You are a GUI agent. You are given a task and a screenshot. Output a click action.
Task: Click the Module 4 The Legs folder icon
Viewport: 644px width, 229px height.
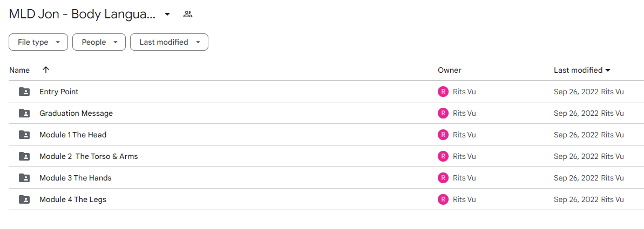[25, 199]
